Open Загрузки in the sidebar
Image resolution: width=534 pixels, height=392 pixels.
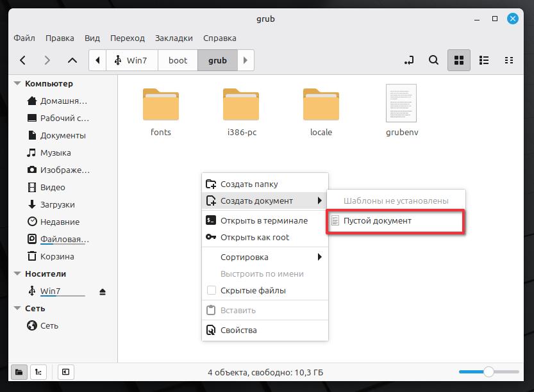[57, 204]
